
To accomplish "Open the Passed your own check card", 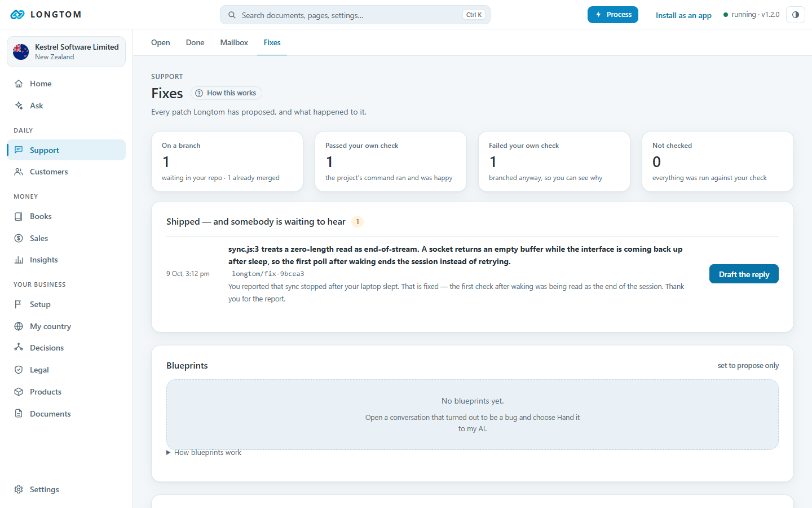I will tap(391, 161).
